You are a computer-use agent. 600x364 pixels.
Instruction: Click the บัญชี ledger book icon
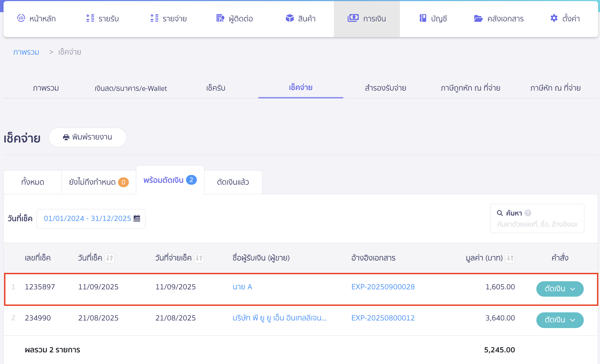(423, 18)
